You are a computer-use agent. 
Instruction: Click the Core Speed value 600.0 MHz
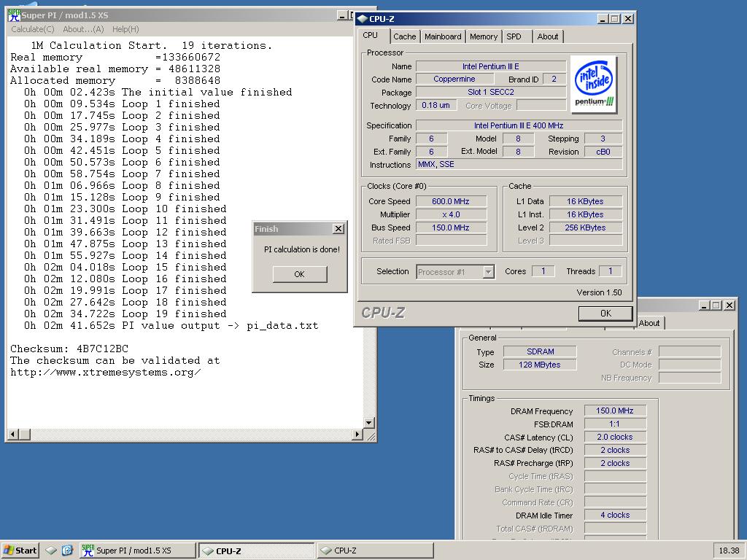pos(451,201)
